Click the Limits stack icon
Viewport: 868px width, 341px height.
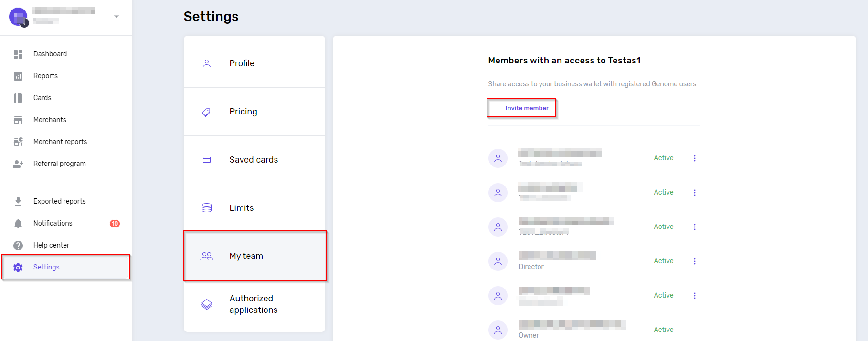(x=207, y=208)
